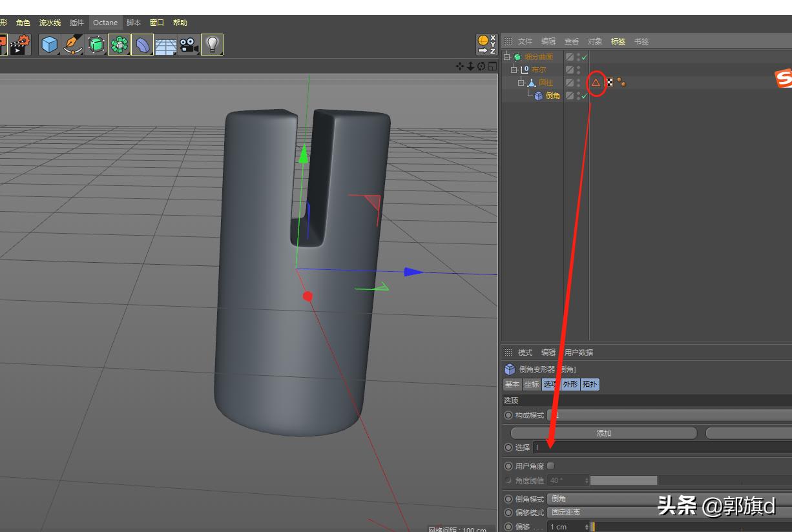Viewport: 792px width, 532px height.
Task: Open the blue bend deformer icon
Action: (142, 45)
